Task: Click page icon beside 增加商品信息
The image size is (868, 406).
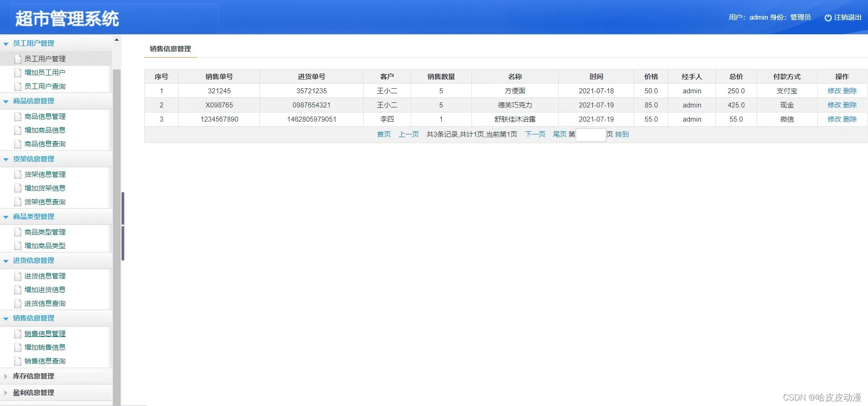Action: point(18,130)
